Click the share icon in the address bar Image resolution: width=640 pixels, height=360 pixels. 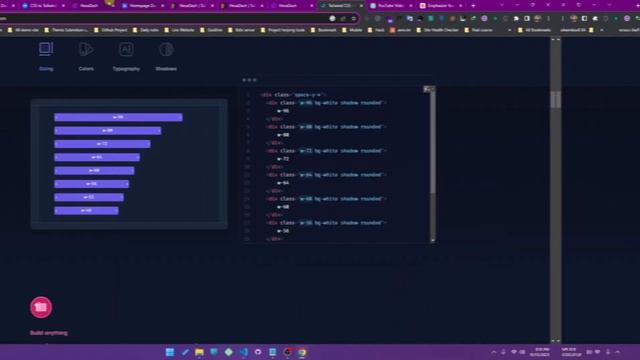tap(343, 18)
